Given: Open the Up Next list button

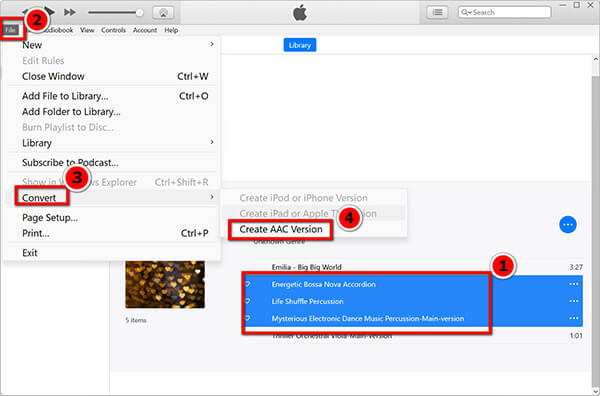Looking at the screenshot, I should pyautogui.click(x=437, y=12).
